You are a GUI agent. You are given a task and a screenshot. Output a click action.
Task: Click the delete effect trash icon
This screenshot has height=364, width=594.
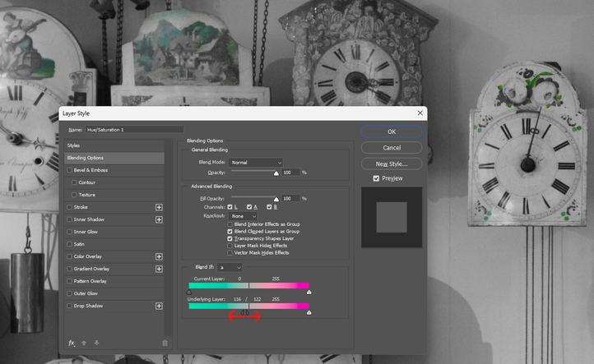pos(165,343)
